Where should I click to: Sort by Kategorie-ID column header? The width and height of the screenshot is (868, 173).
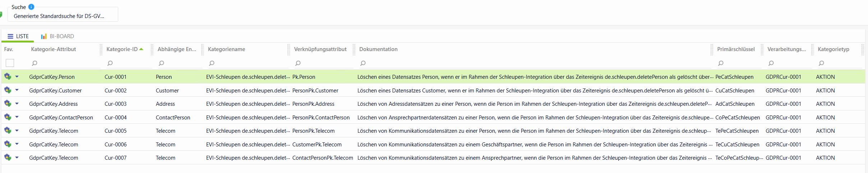tap(122, 49)
